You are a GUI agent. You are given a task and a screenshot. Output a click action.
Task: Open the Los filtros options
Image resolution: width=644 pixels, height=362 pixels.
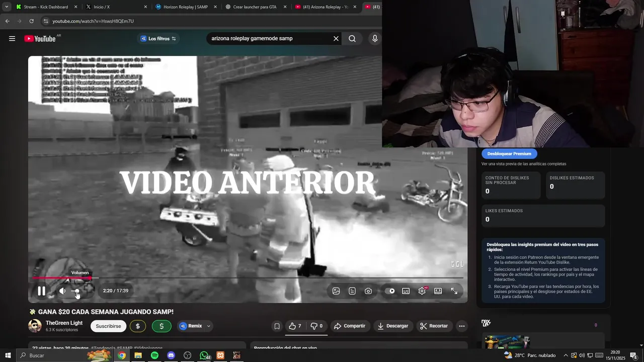tap(158, 39)
